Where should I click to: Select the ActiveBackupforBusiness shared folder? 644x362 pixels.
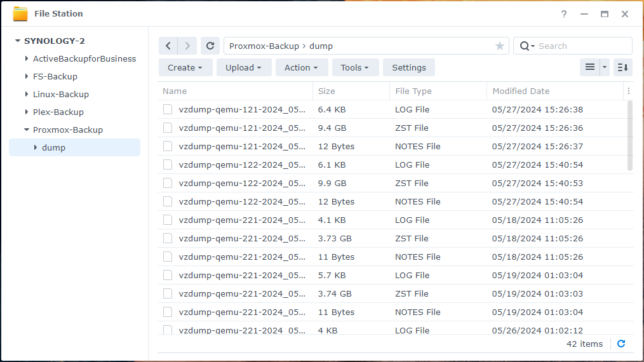[84, 59]
